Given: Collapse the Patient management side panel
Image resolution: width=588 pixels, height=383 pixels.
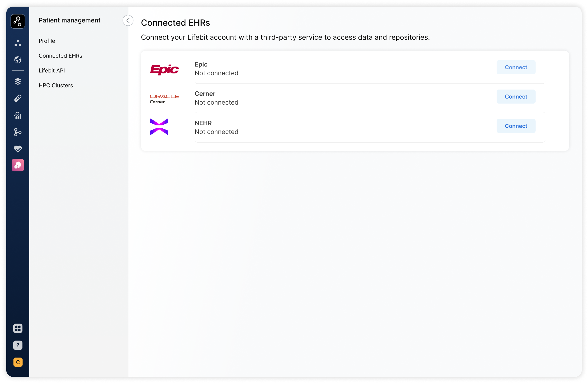Looking at the screenshot, I should (x=128, y=20).
